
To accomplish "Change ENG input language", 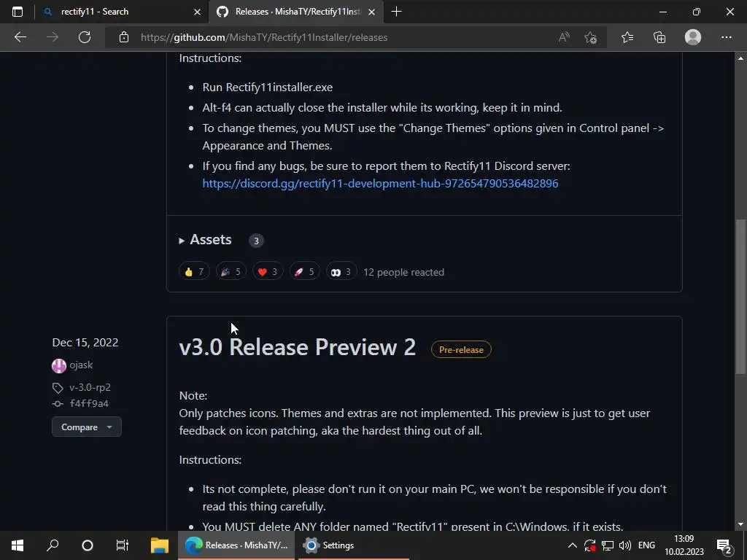I will tap(646, 545).
